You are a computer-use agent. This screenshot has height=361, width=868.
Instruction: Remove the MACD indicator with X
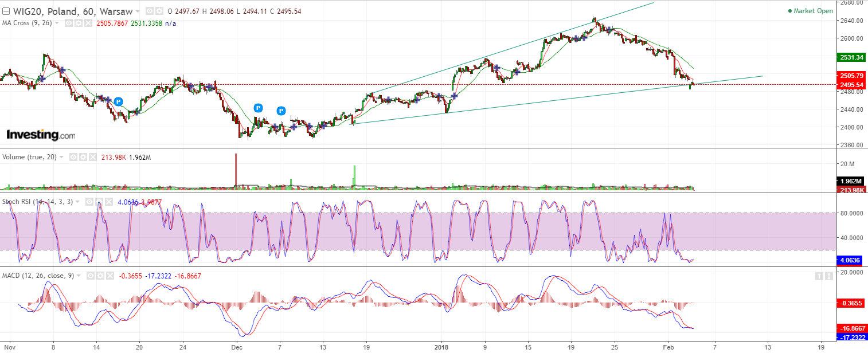pyautogui.click(x=110, y=276)
